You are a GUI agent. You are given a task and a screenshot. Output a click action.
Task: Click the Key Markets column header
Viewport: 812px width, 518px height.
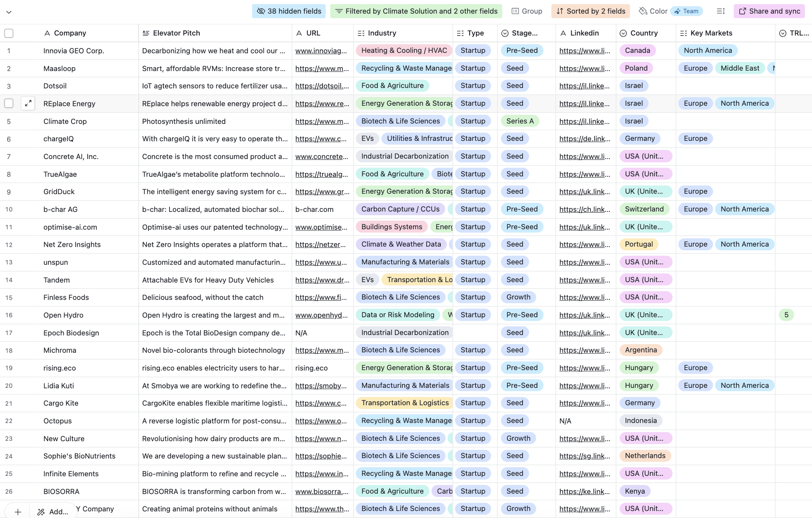tap(726, 33)
